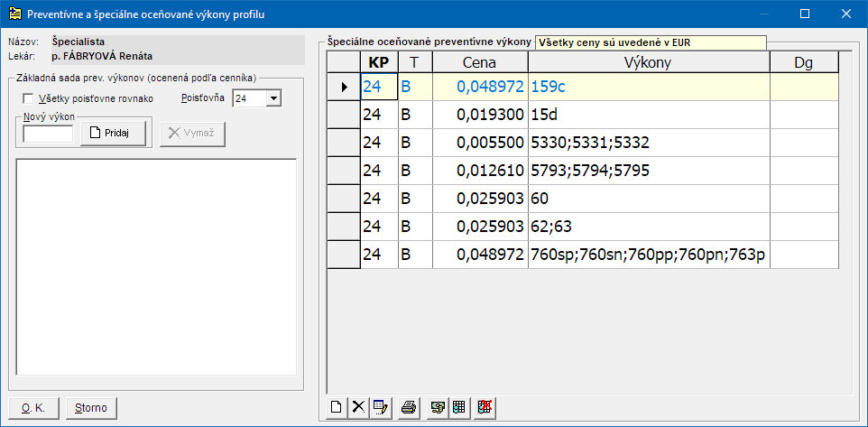Click the empty basic procedures list box
Screen dimensions: 868x427
[x=157, y=267]
